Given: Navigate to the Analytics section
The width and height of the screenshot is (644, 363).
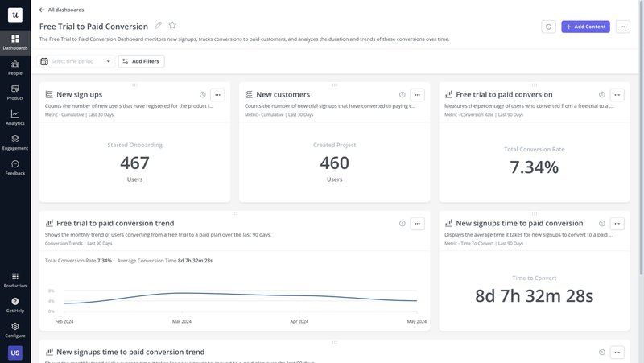Looking at the screenshot, I should [15, 118].
